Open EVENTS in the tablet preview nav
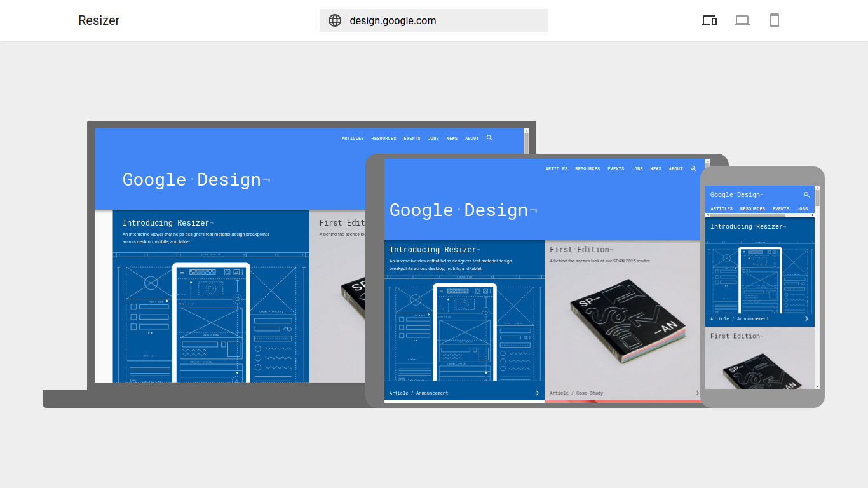 coord(616,169)
